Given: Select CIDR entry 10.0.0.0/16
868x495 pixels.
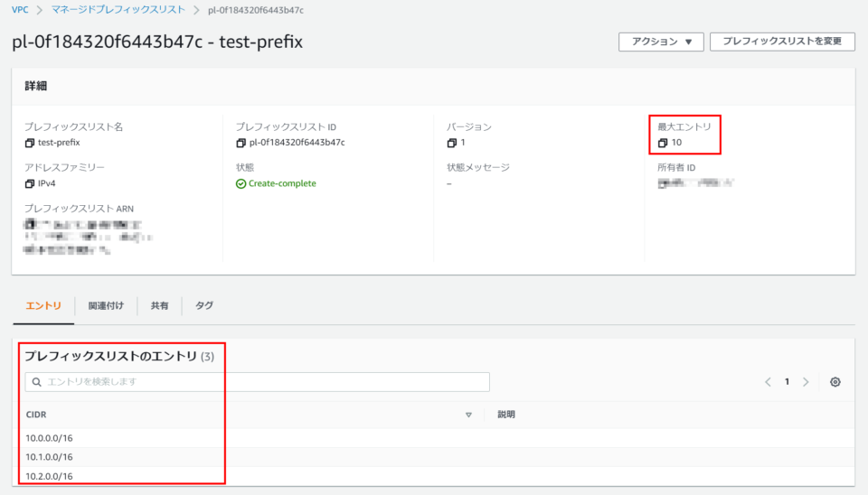Looking at the screenshot, I should [x=49, y=438].
